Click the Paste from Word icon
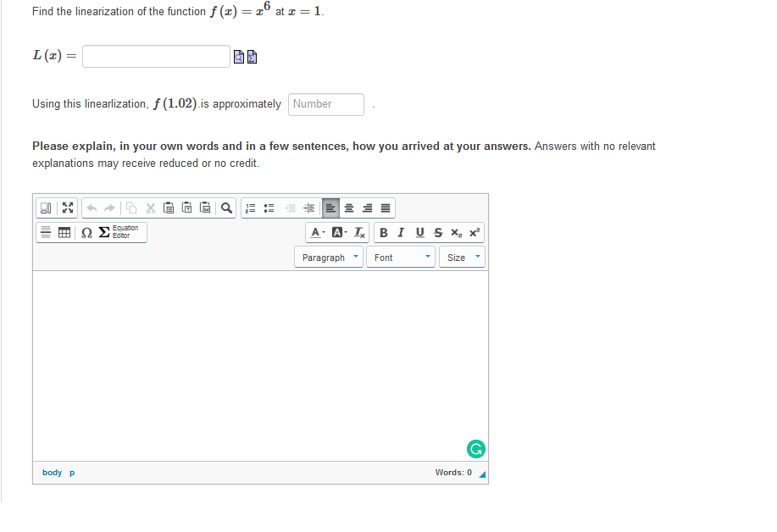Viewport: 777px width, 532px height. pyautogui.click(x=205, y=208)
